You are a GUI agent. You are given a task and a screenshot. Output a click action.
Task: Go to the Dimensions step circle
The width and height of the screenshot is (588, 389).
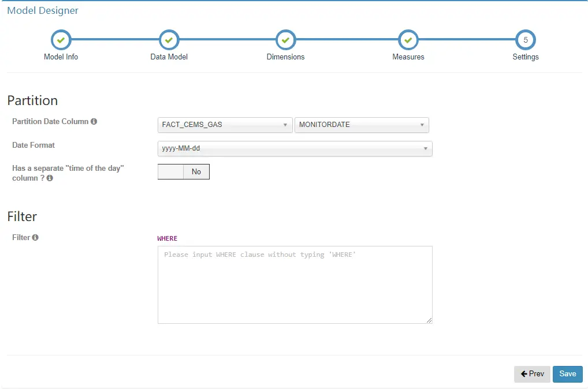[x=285, y=40]
